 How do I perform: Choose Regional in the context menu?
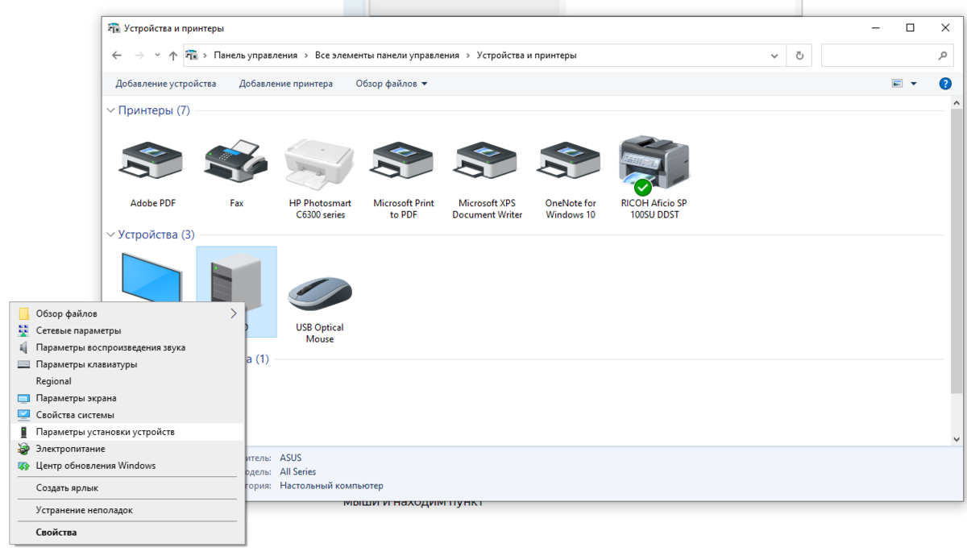(127, 381)
